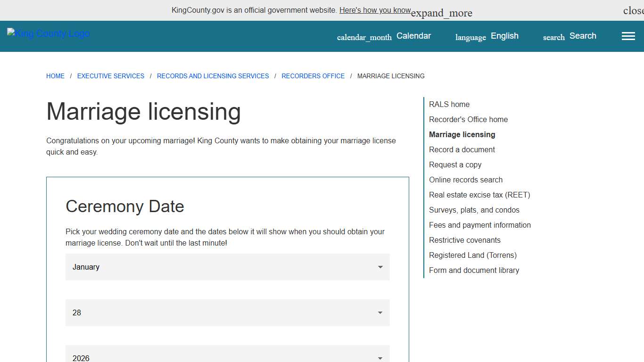Image resolution: width=644 pixels, height=362 pixels.
Task: Open the day dropdown showing 28
Action: [x=227, y=313]
